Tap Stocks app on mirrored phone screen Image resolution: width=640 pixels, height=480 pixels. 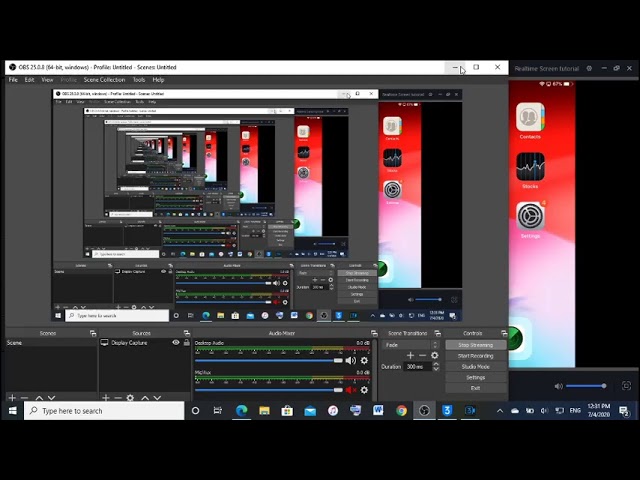[x=530, y=170]
